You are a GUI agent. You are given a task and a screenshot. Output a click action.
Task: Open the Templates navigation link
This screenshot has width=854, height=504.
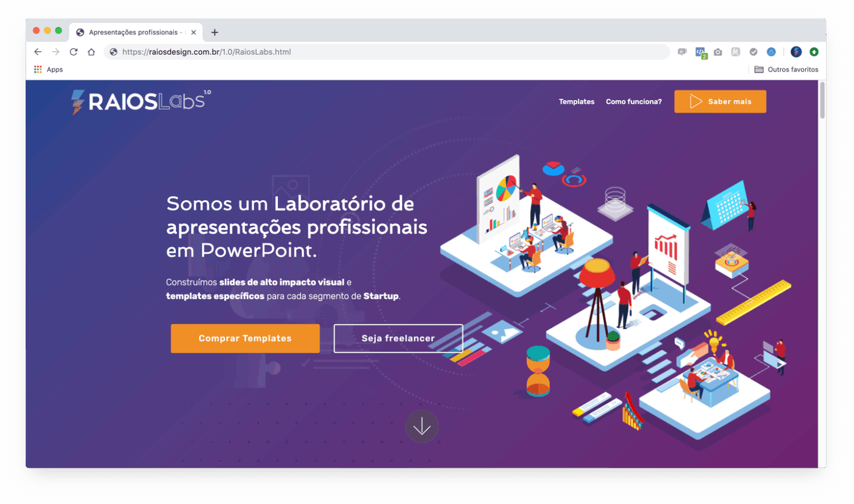coord(577,102)
